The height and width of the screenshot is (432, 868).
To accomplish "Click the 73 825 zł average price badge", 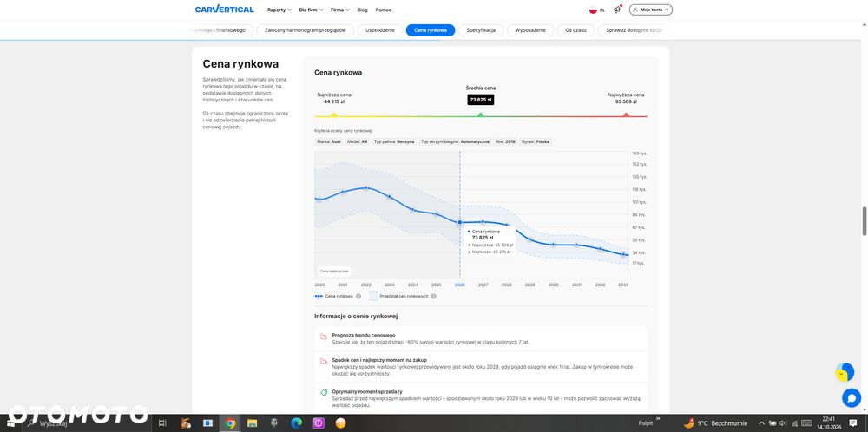I will [x=481, y=100].
